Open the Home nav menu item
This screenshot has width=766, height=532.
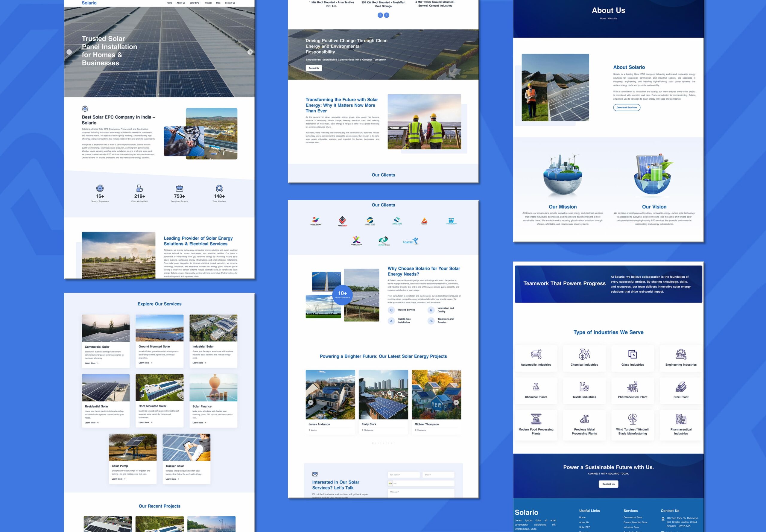169,3
